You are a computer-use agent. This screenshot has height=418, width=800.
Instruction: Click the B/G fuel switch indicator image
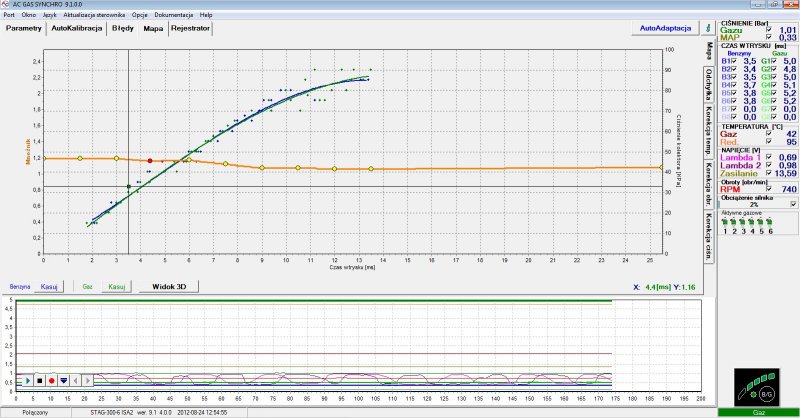pos(757,387)
